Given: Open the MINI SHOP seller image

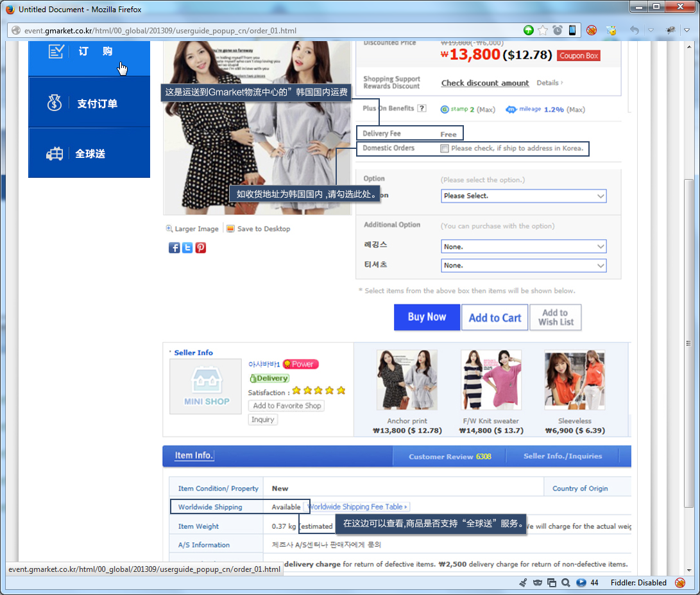Looking at the screenshot, I should (x=206, y=386).
